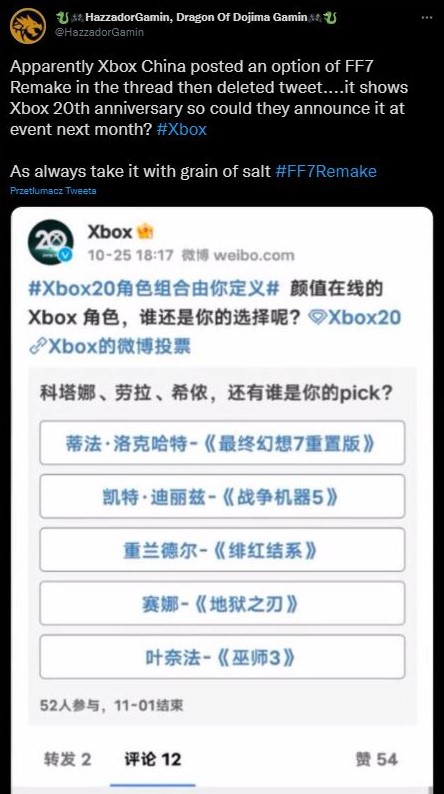444x794 pixels.
Task: Open the #Xbox hashtag
Action: click(182, 129)
